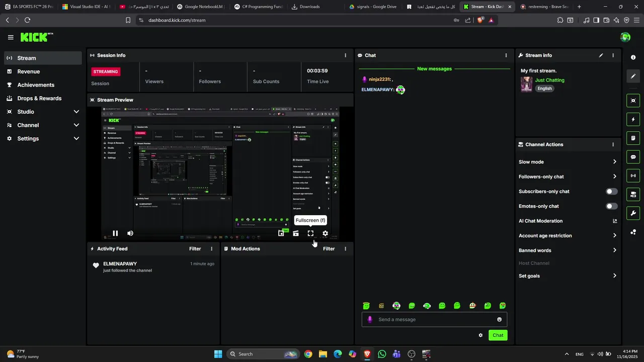Reload the page with browser refresh

click(27, 20)
